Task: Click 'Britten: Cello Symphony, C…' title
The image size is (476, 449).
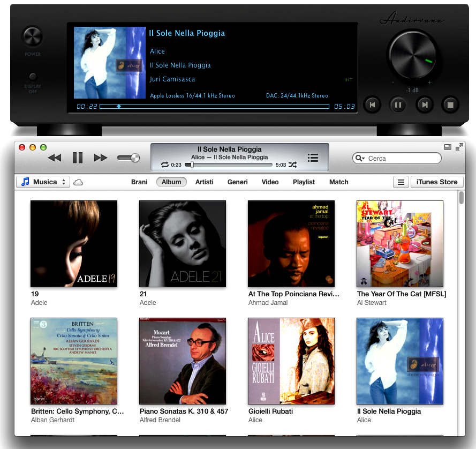Action: click(78, 411)
